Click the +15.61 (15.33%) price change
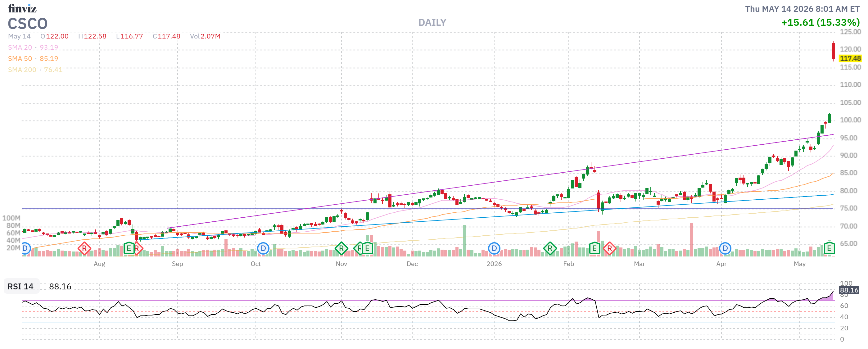868x349 pixels. click(821, 23)
